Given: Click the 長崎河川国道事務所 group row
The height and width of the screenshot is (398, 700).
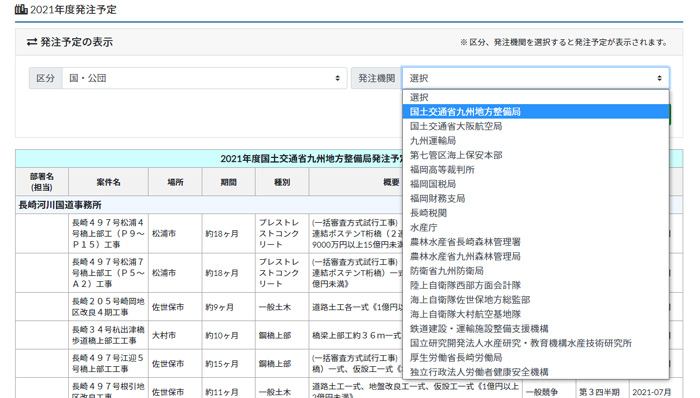Looking at the screenshot, I should pyautogui.click(x=209, y=205).
